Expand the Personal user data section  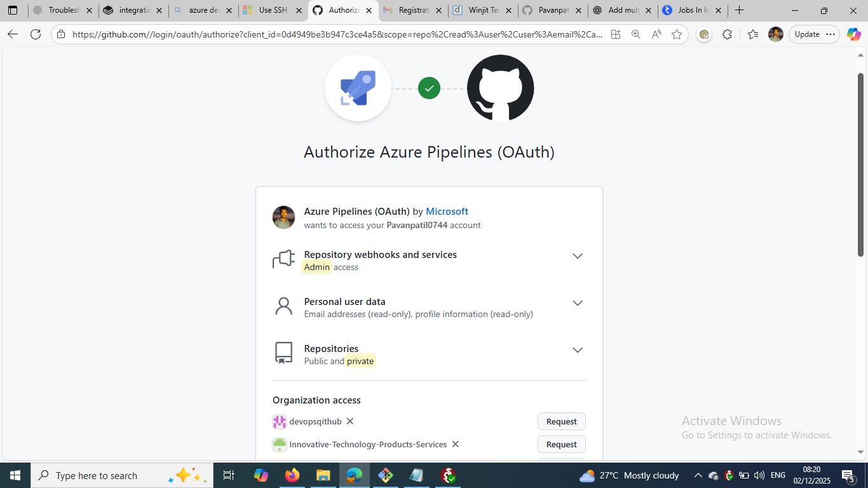coord(577,303)
